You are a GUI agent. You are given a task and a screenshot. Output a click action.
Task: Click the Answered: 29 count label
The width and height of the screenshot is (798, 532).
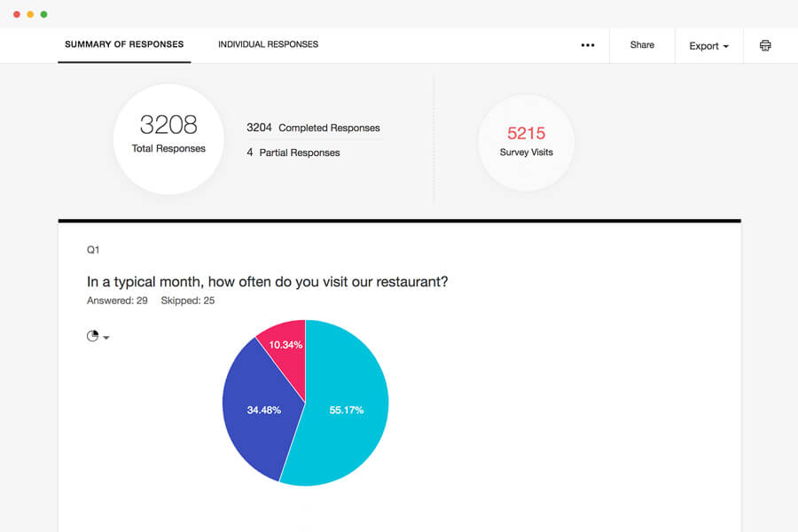117,301
